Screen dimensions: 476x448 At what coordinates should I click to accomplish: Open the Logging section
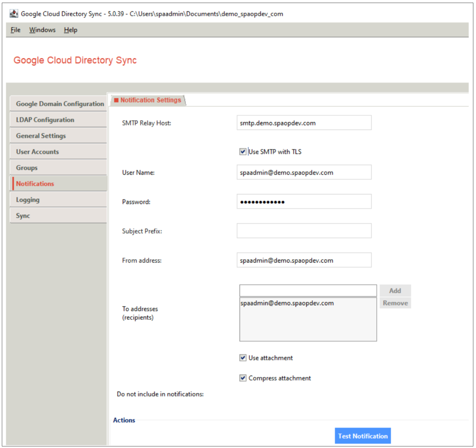pos(28,200)
